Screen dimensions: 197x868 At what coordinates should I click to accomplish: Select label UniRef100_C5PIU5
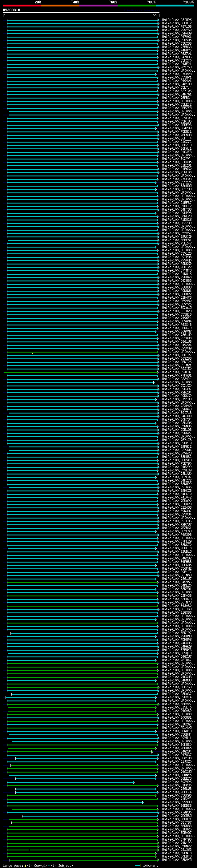tap(177, 121)
